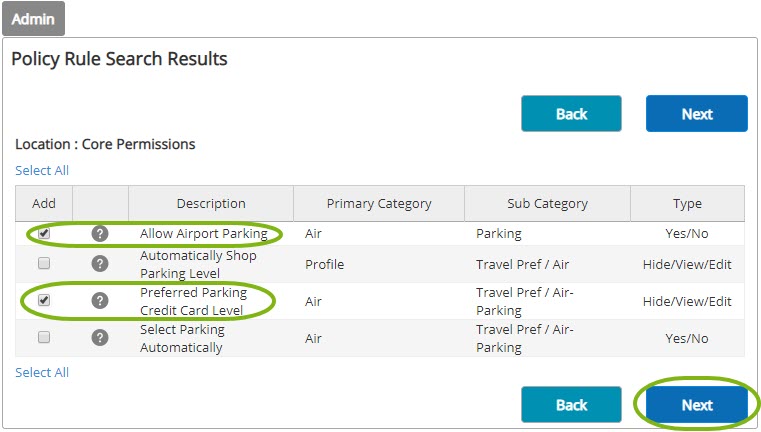Click the Add column header
Viewport: 761px width, 432px height.
point(44,203)
